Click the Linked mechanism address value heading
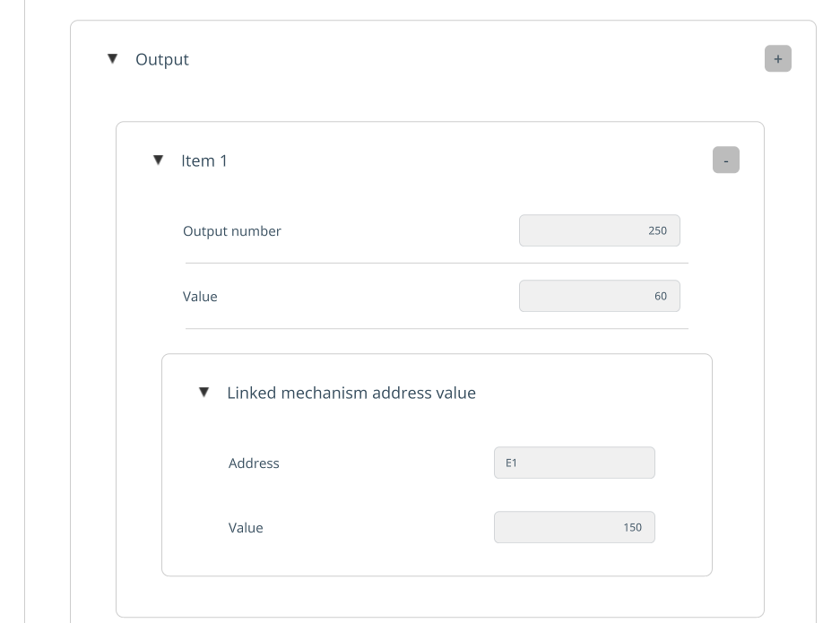 point(351,393)
